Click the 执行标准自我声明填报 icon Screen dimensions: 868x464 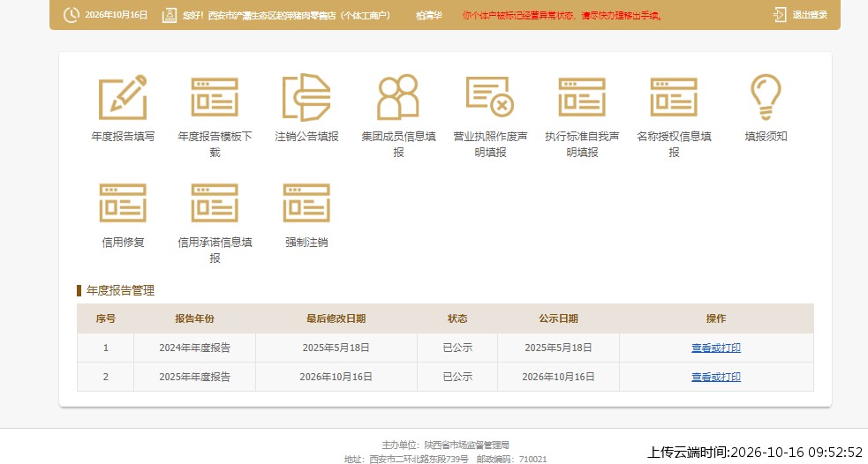(x=582, y=97)
